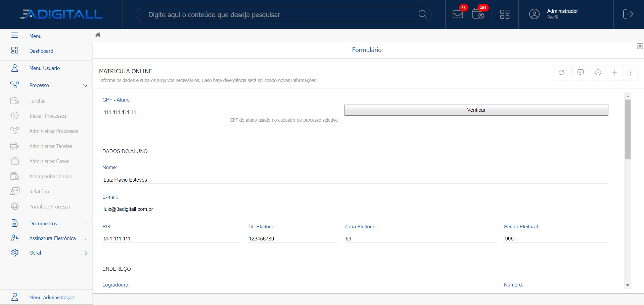
Task: Click the Iniciar Processos play icon
Action: [15, 116]
